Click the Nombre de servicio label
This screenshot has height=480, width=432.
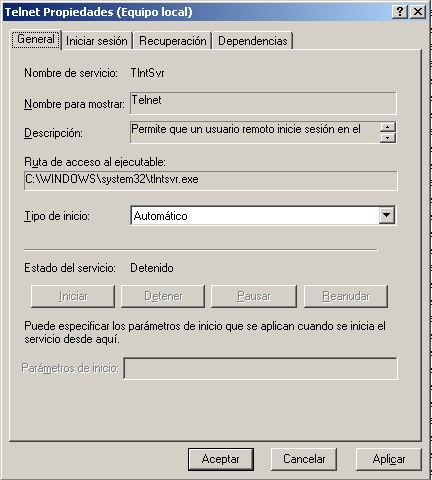(71, 73)
